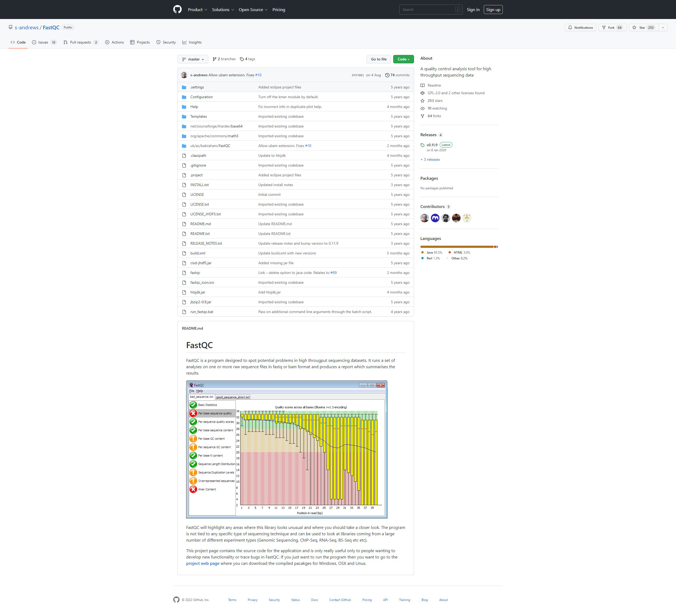Show the + 3 releases link

click(430, 159)
